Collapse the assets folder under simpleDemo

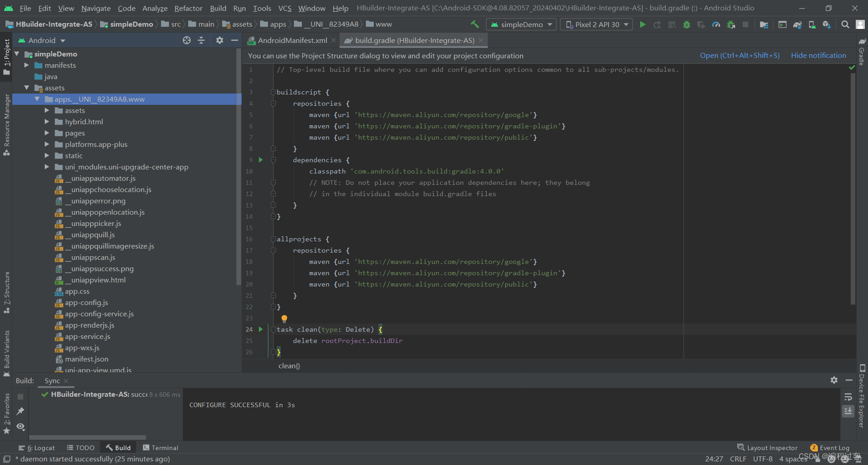pos(27,88)
